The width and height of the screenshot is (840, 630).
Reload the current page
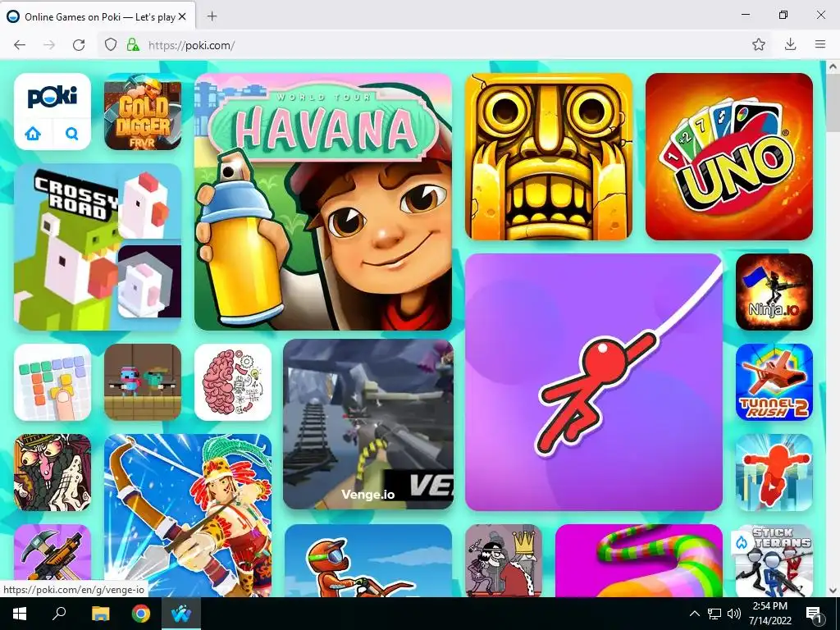79,45
